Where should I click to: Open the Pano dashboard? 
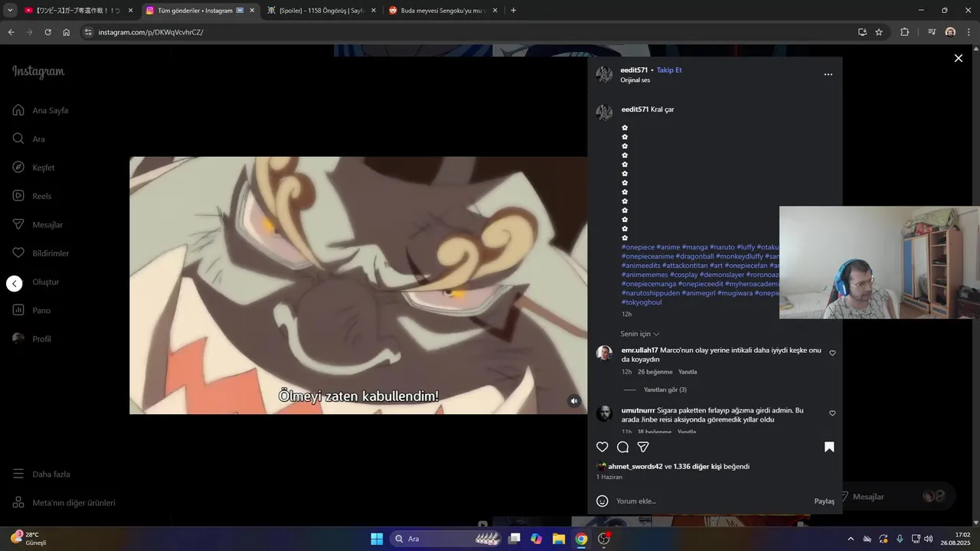[x=31, y=310]
